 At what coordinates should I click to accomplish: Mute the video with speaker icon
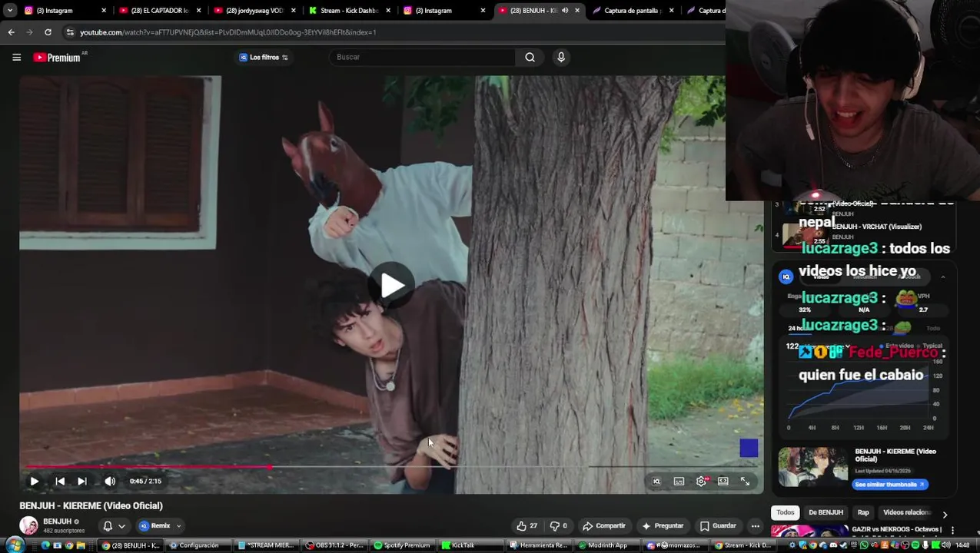pyautogui.click(x=110, y=481)
